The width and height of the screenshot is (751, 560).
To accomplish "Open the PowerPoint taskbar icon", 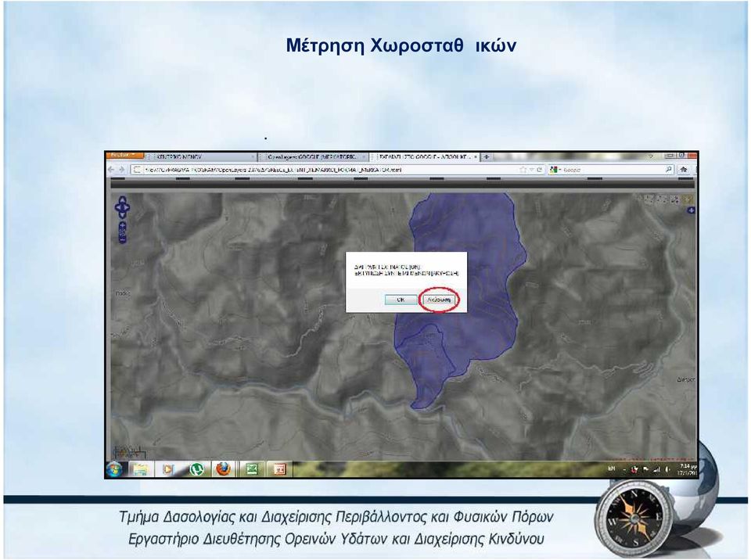I will pyautogui.click(x=279, y=470).
